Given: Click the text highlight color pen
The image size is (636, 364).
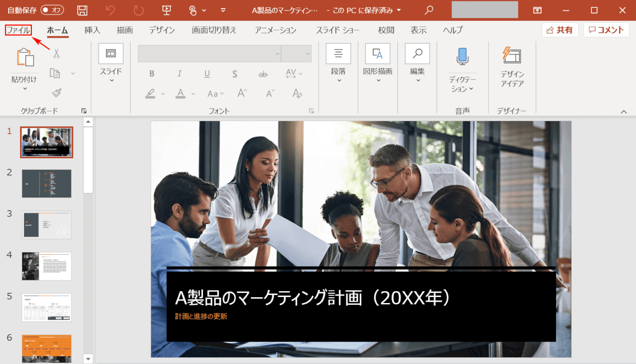Looking at the screenshot, I should (151, 93).
